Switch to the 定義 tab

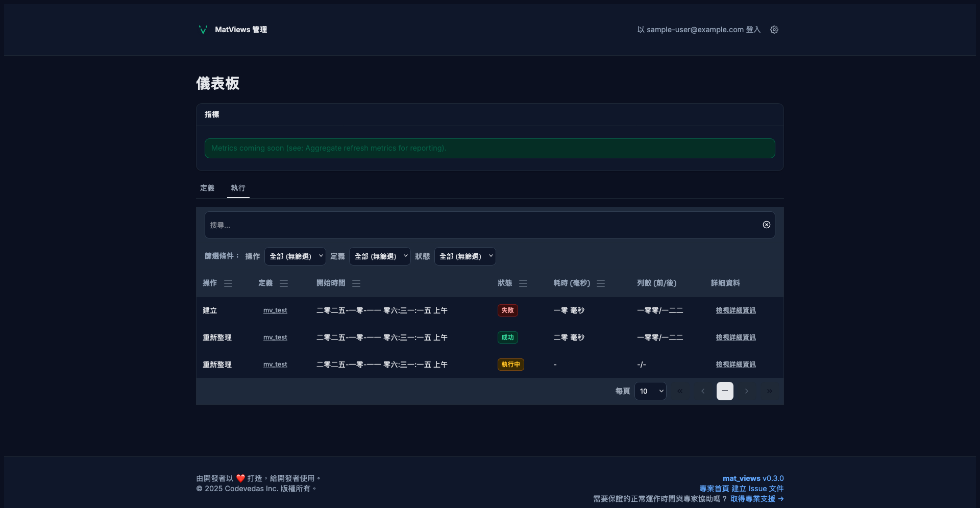pyautogui.click(x=207, y=188)
